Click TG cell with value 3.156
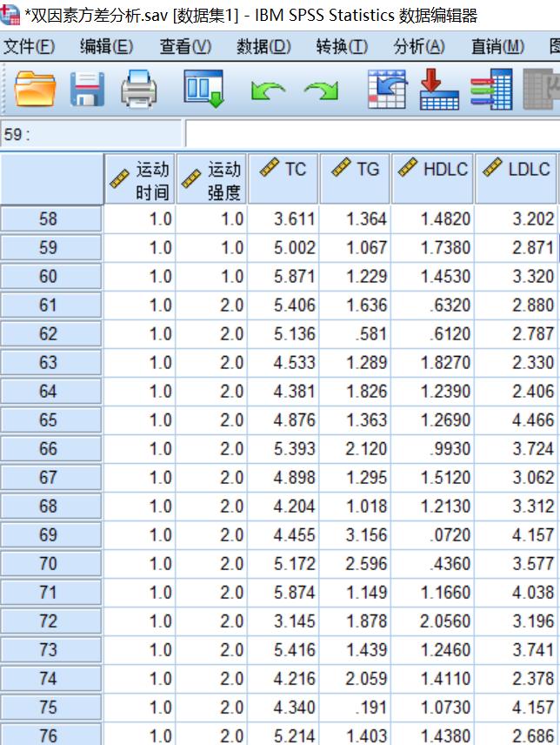This screenshot has height=745, width=560. [355, 535]
